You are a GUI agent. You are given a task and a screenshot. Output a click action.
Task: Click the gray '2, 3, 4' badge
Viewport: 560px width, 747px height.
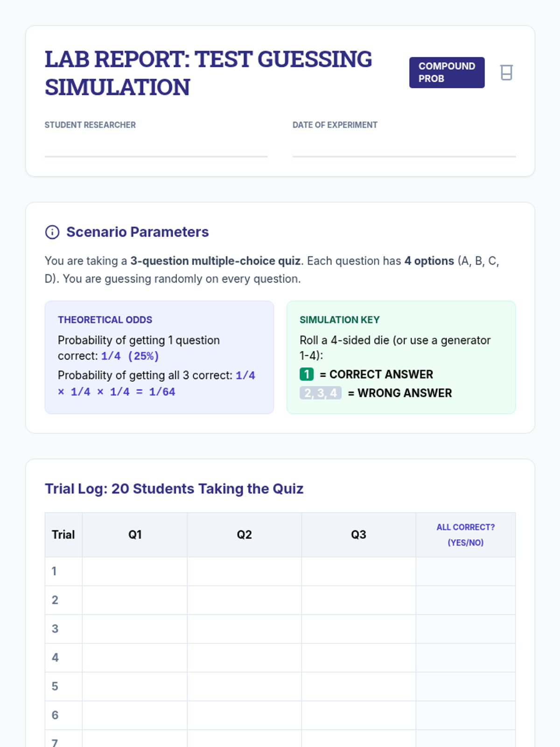pos(321,393)
